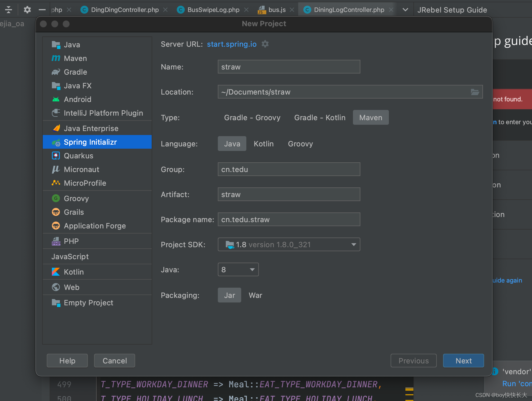Set Language to Groovy
532x401 pixels.
pyautogui.click(x=300, y=144)
